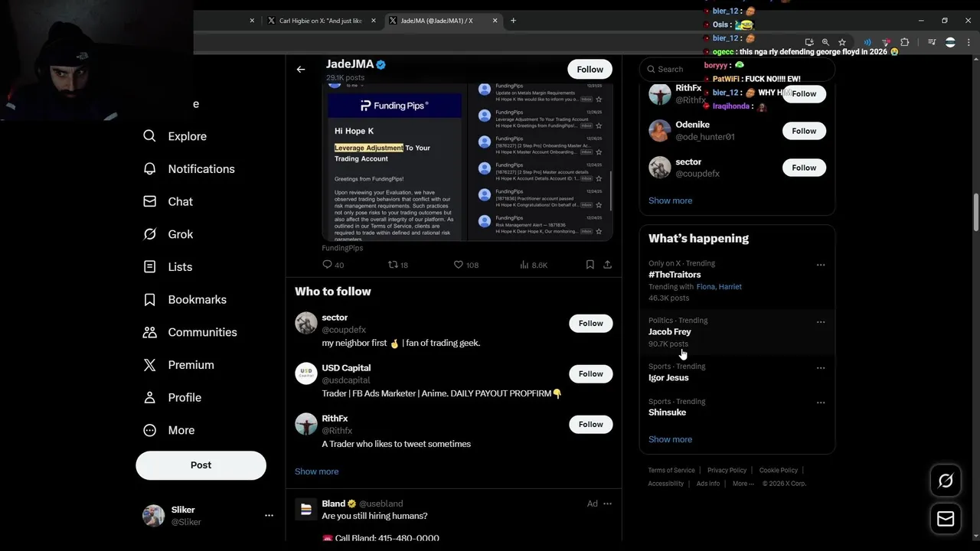Viewport: 980px width, 551px height.
Task: Go back using the arrow beside JadeJMA
Action: tap(301, 70)
